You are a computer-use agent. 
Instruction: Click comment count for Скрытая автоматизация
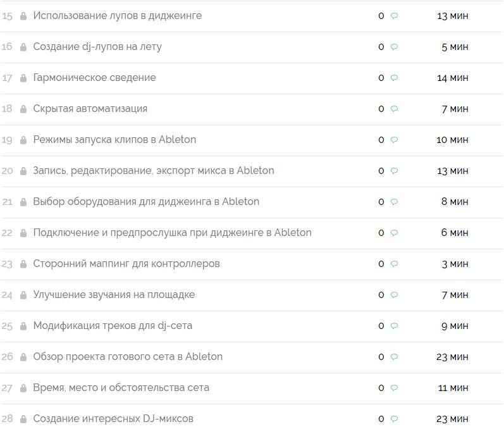381,109
